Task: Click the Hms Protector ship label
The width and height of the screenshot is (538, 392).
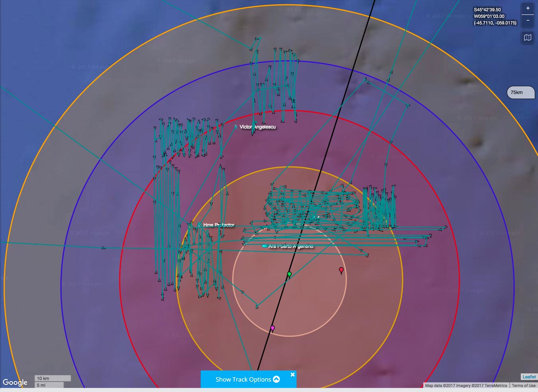Action: (219, 225)
